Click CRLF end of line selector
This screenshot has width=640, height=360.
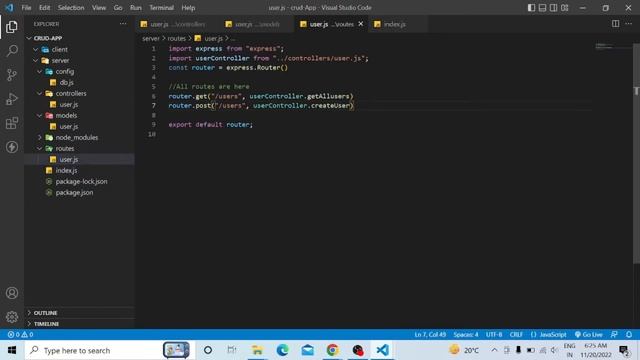(x=516, y=334)
